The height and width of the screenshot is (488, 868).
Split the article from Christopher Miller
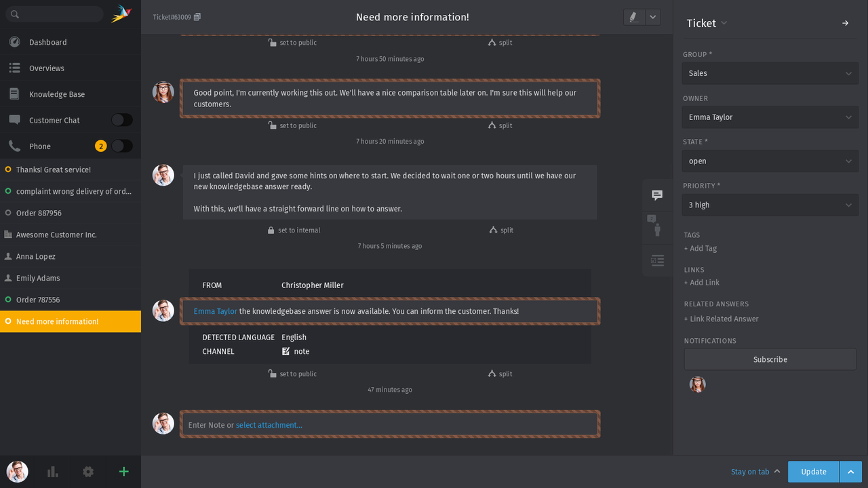500,373
